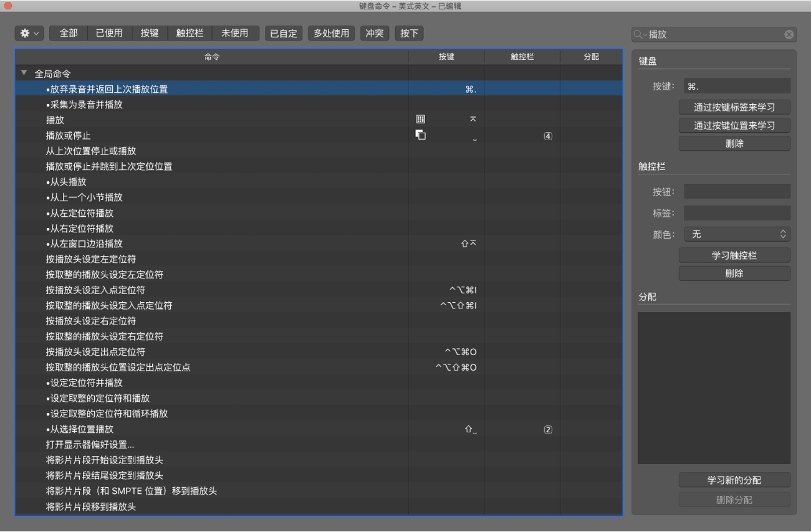Clear the search field text
The image size is (811, 532).
click(789, 35)
